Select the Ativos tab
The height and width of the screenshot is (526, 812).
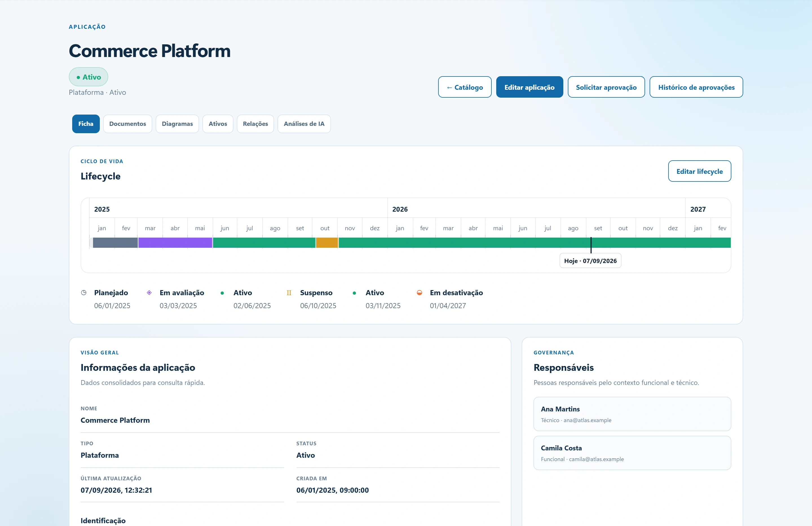click(218, 124)
